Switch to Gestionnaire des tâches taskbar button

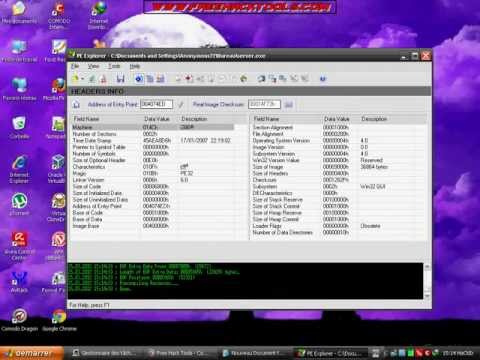[105, 353]
